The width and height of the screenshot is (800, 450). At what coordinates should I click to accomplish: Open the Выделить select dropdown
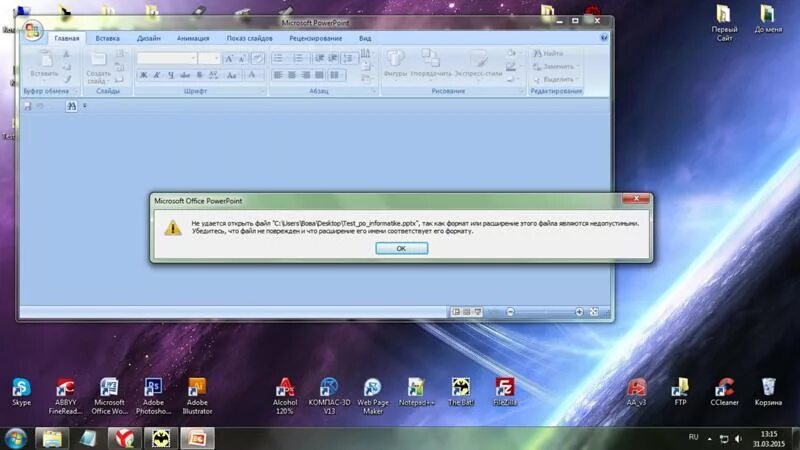[555, 80]
